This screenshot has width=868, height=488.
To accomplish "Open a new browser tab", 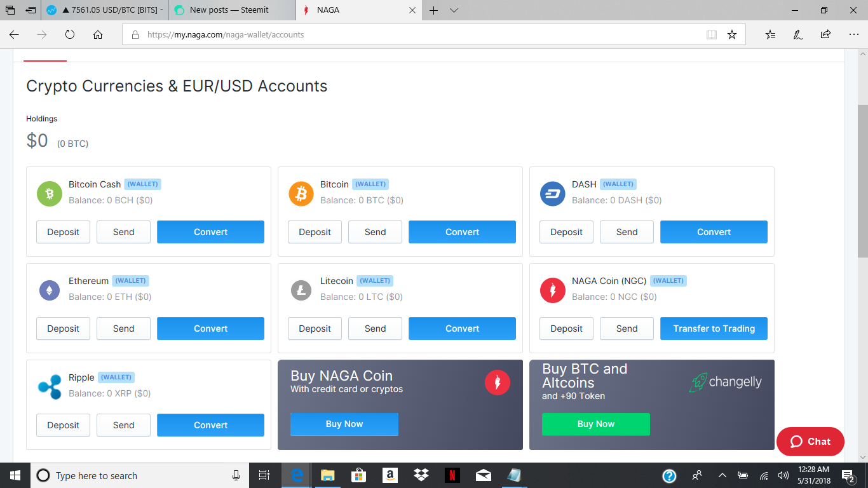I will pyautogui.click(x=434, y=10).
